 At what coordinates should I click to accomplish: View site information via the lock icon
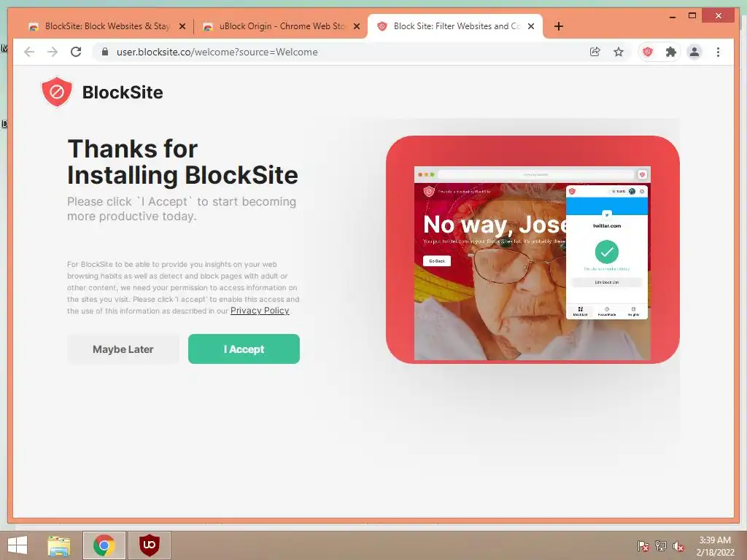click(x=105, y=52)
